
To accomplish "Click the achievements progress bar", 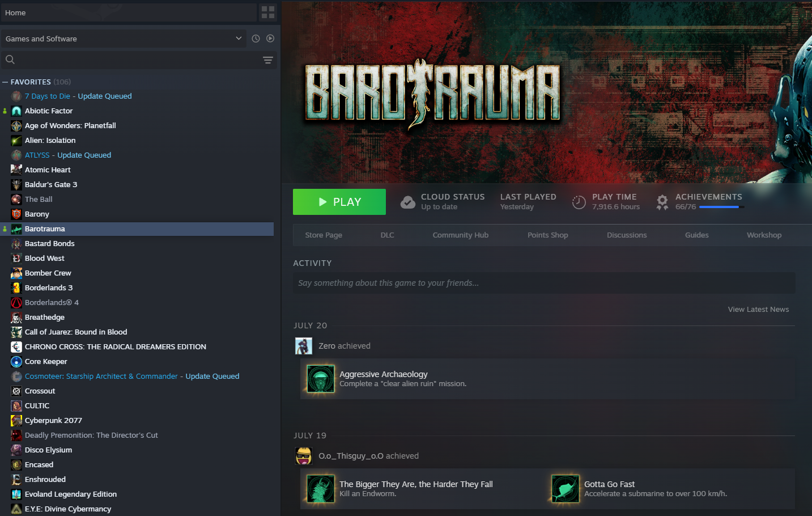I will click(722, 207).
